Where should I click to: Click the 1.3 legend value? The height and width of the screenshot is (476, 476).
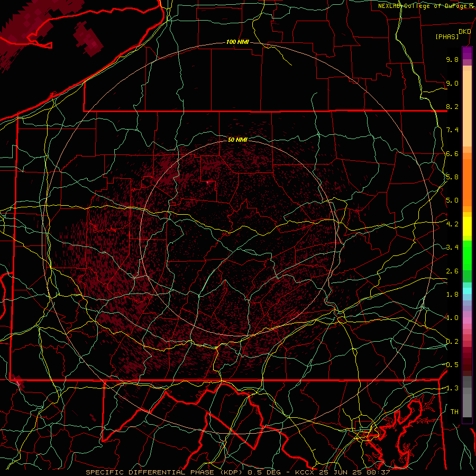(451, 388)
